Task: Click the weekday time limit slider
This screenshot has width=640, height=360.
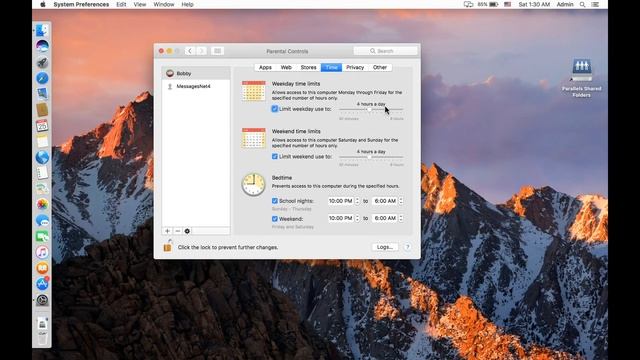Action: 371,109
